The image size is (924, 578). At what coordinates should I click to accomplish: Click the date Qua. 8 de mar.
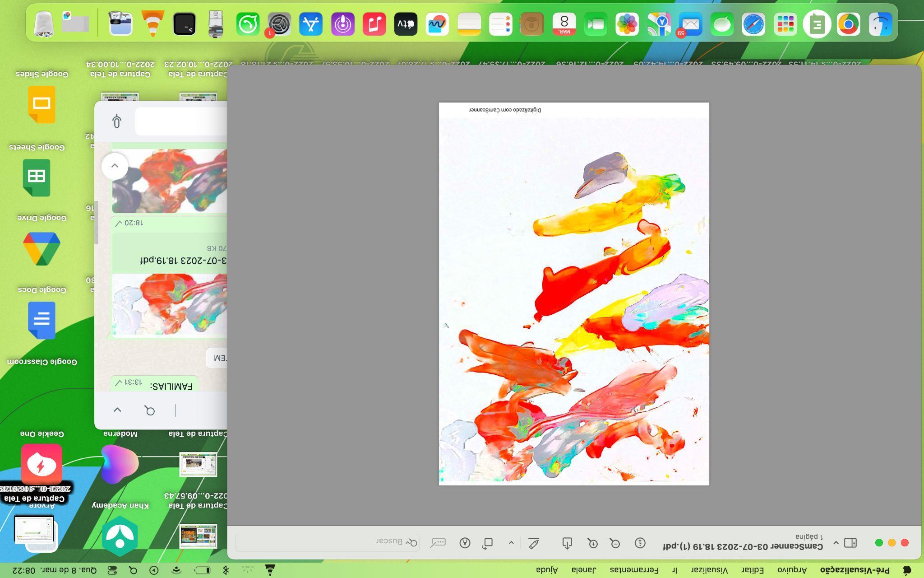68,570
